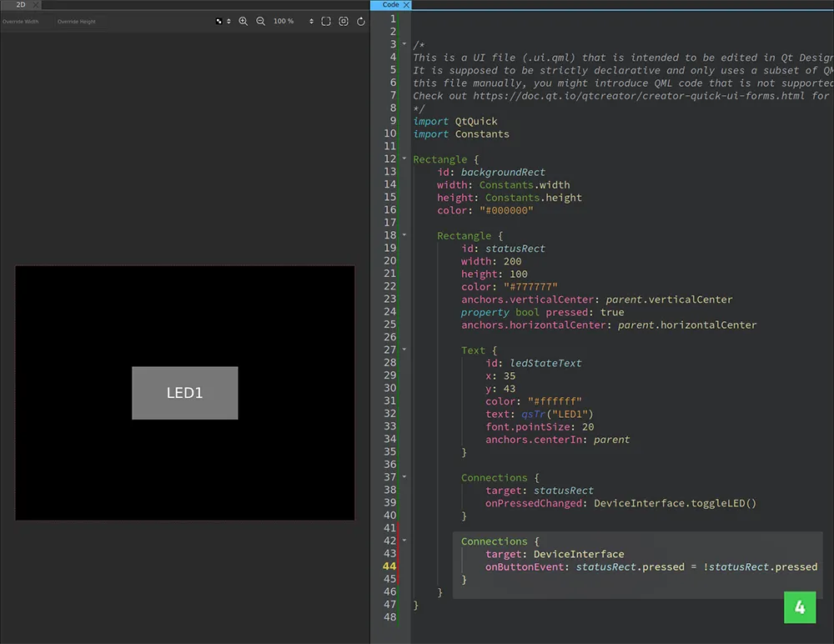834x644 pixels.
Task: Select the zoom out magnifier icon
Action: pos(260,21)
